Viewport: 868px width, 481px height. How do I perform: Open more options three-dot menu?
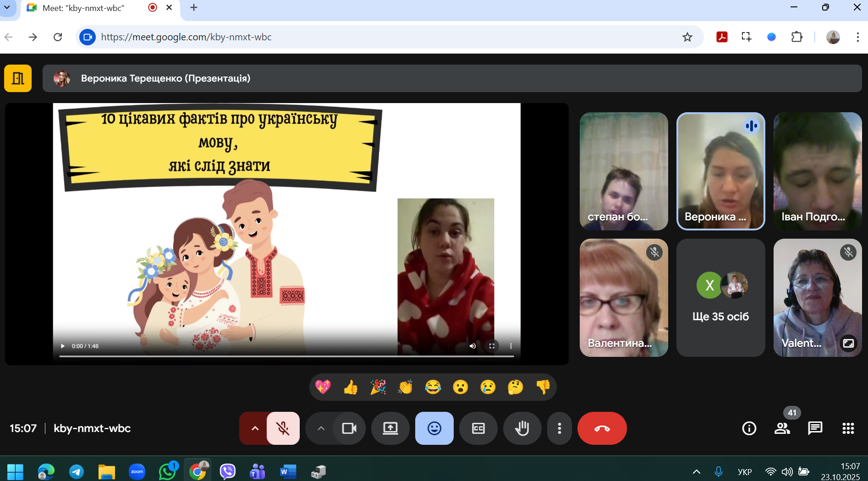tap(559, 428)
